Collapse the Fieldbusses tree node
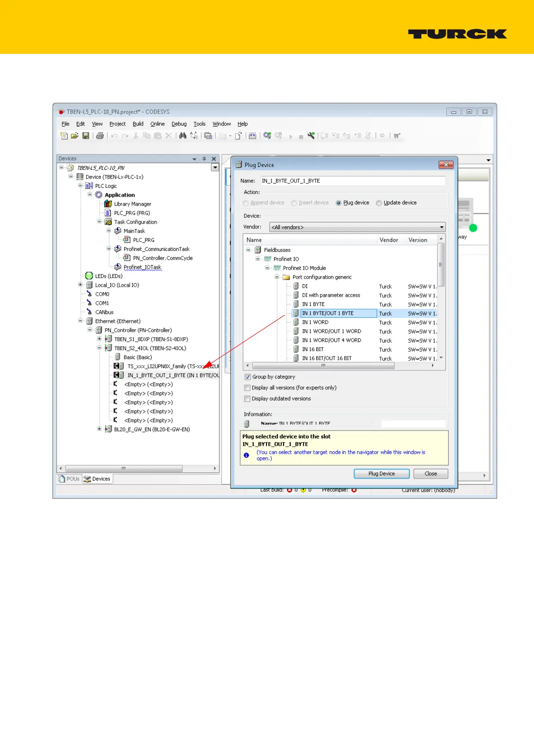Screen dimensions: 534x756 click(248, 250)
